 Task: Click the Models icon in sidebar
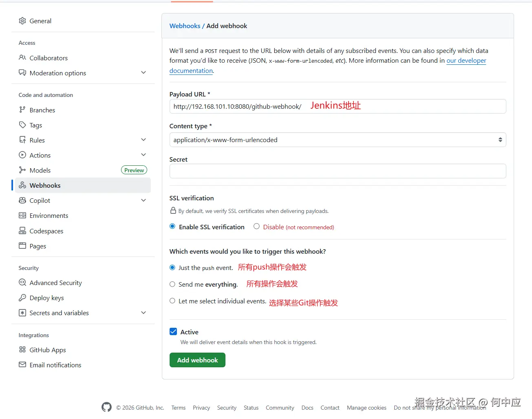[22, 170]
